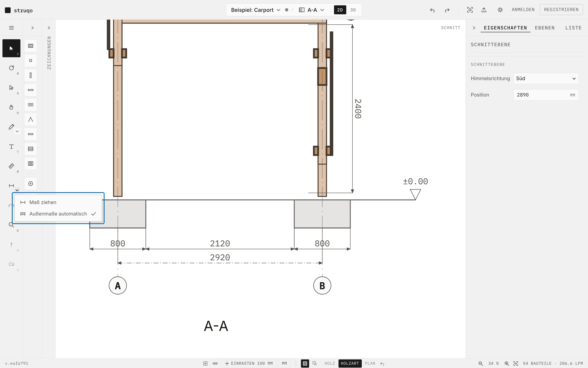Image resolution: width=588 pixels, height=368 pixels.
Task: Select the PLAN display mode
Action: click(x=370, y=363)
